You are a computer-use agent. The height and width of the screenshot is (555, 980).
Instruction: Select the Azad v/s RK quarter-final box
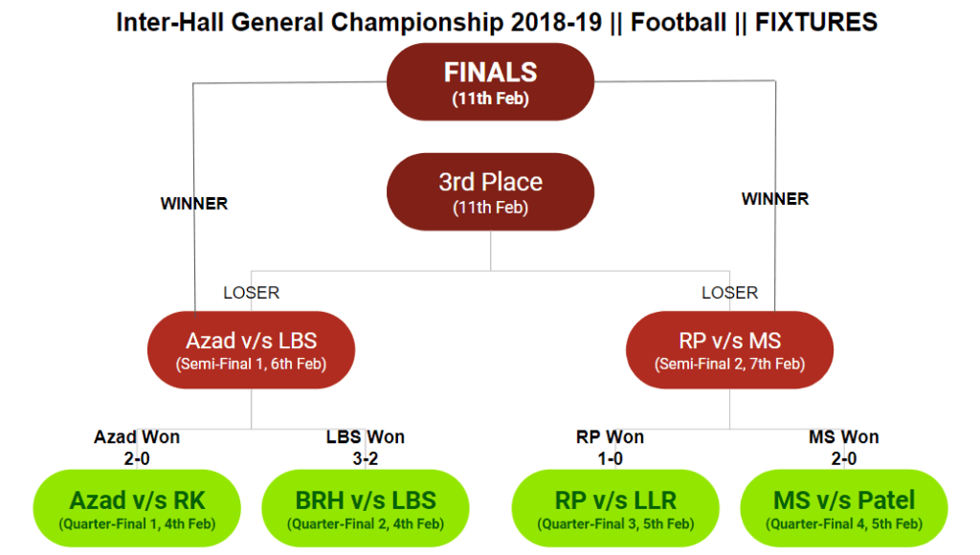coord(137,508)
